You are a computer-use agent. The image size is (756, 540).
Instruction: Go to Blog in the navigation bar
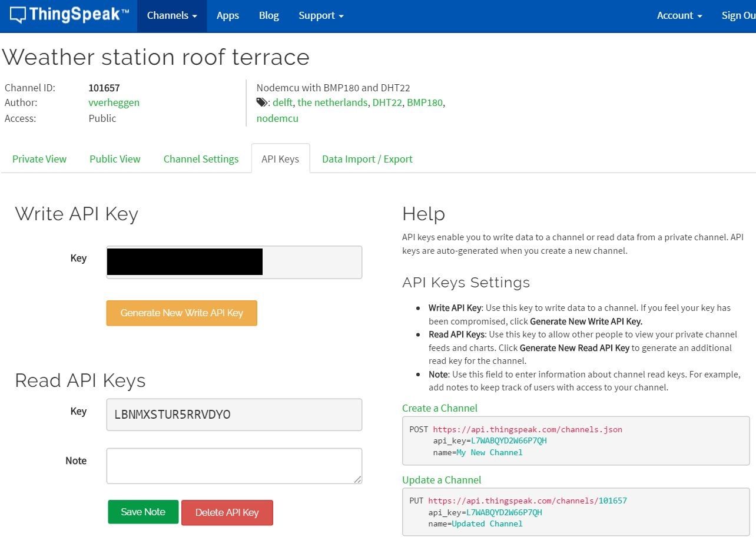click(x=268, y=16)
